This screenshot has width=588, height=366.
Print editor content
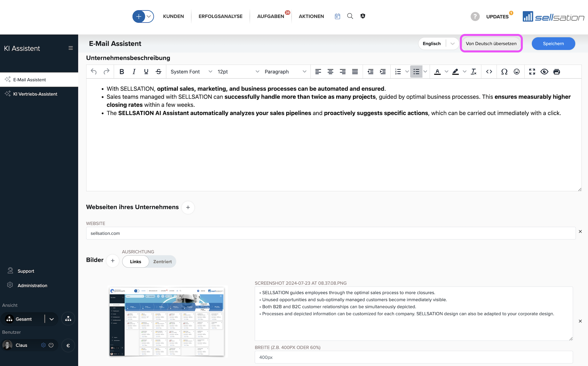(x=557, y=72)
